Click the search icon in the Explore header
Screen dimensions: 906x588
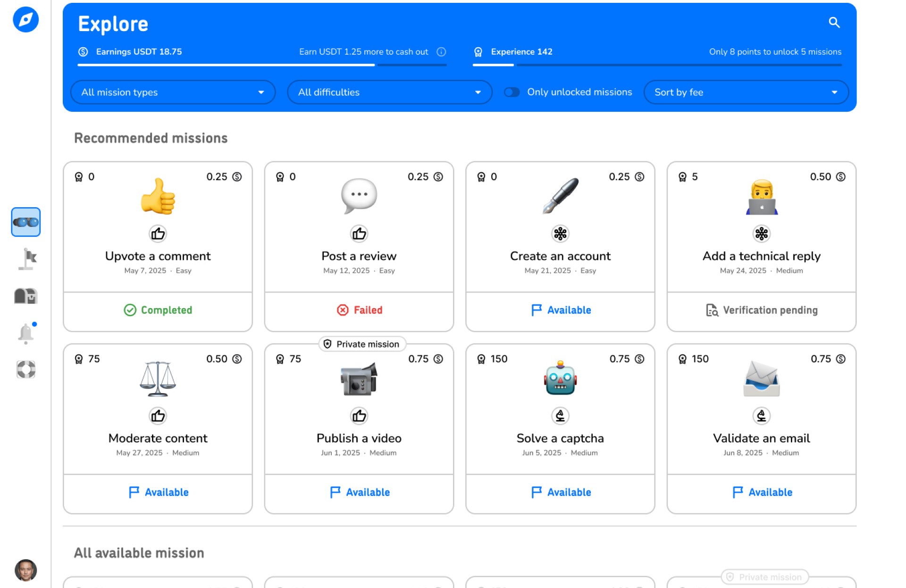[x=834, y=23]
